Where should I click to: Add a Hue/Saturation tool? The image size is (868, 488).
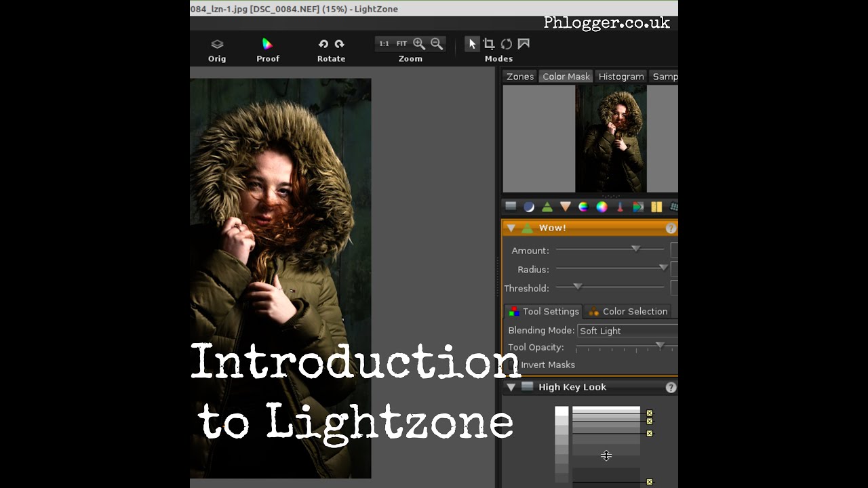[x=583, y=207]
